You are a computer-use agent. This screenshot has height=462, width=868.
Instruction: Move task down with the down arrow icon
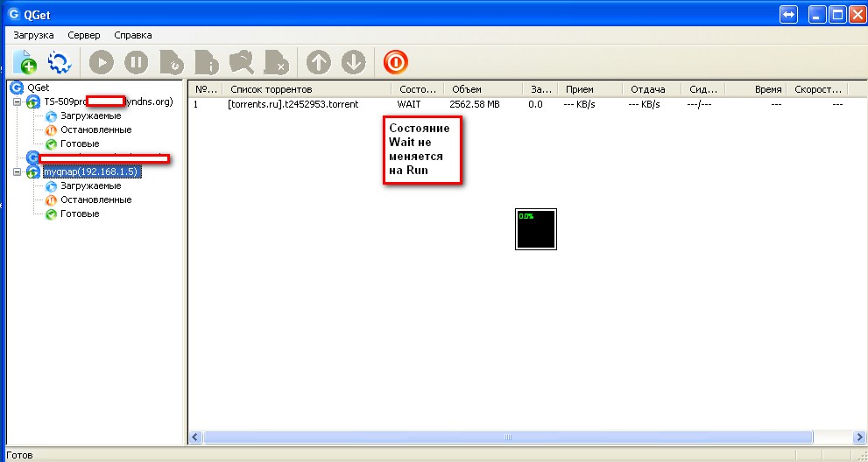[x=353, y=62]
